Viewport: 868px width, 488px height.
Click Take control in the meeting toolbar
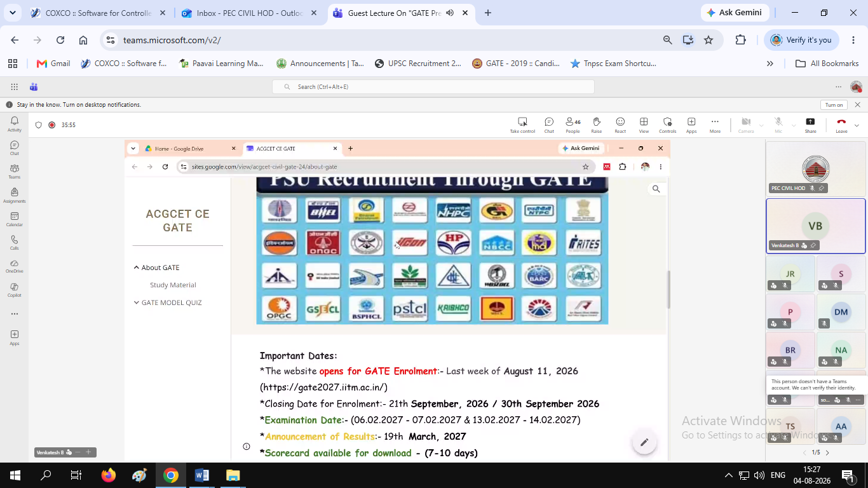pyautogui.click(x=522, y=125)
